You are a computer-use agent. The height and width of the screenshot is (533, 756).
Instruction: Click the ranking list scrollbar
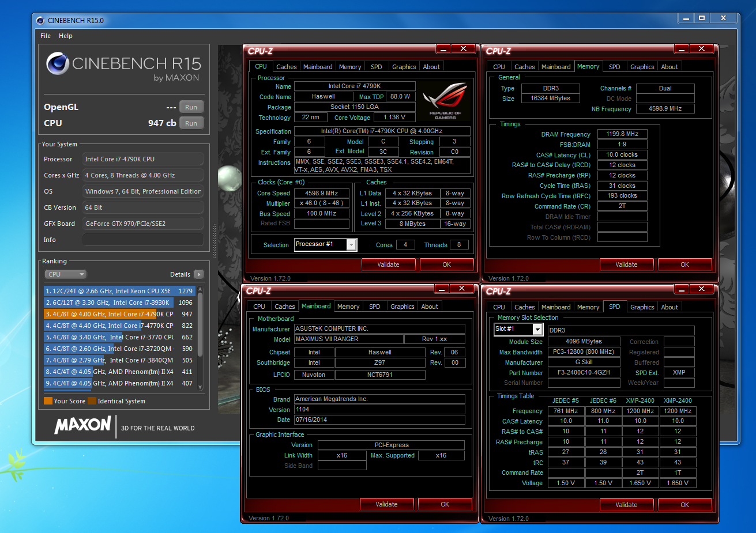pos(200,324)
